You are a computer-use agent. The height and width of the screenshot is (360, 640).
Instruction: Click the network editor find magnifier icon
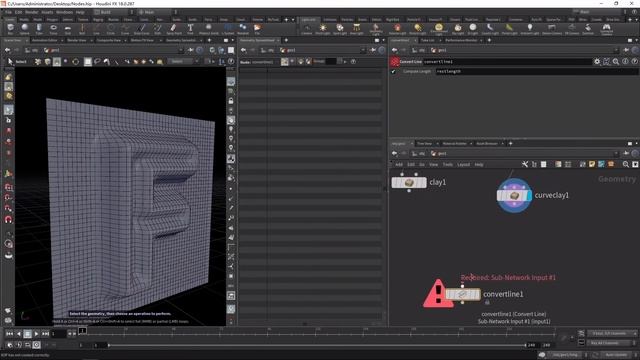tap(626, 164)
